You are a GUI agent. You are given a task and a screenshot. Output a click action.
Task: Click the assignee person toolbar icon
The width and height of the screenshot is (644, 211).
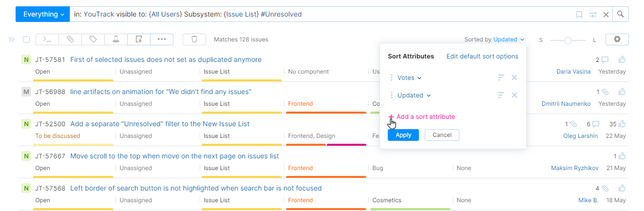pos(116,39)
